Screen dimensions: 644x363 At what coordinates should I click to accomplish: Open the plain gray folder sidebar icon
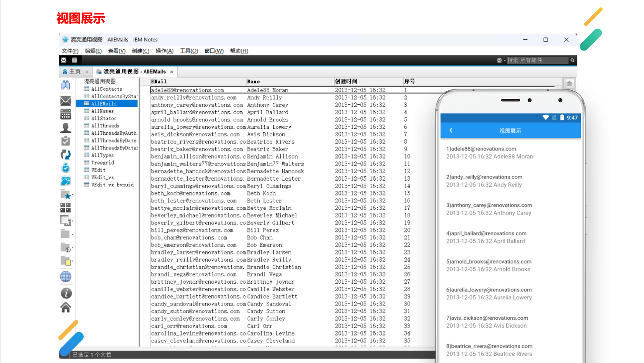pos(65,234)
